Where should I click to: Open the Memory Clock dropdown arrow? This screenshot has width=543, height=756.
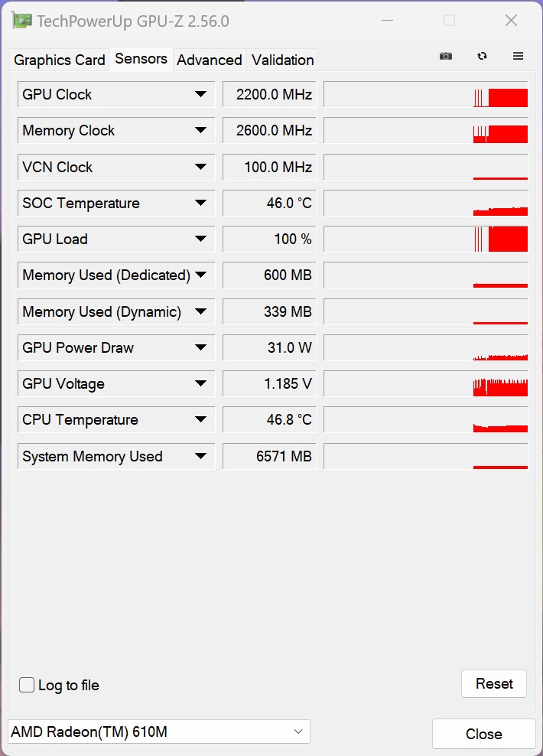click(200, 130)
